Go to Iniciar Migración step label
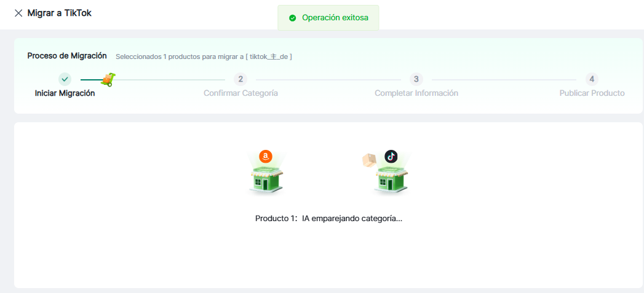644x293 pixels. coord(65,93)
